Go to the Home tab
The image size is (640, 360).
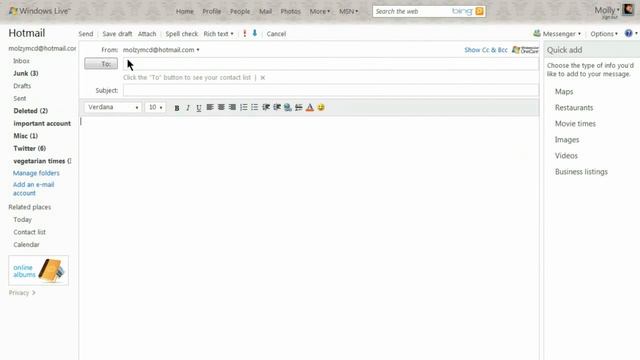point(184,11)
